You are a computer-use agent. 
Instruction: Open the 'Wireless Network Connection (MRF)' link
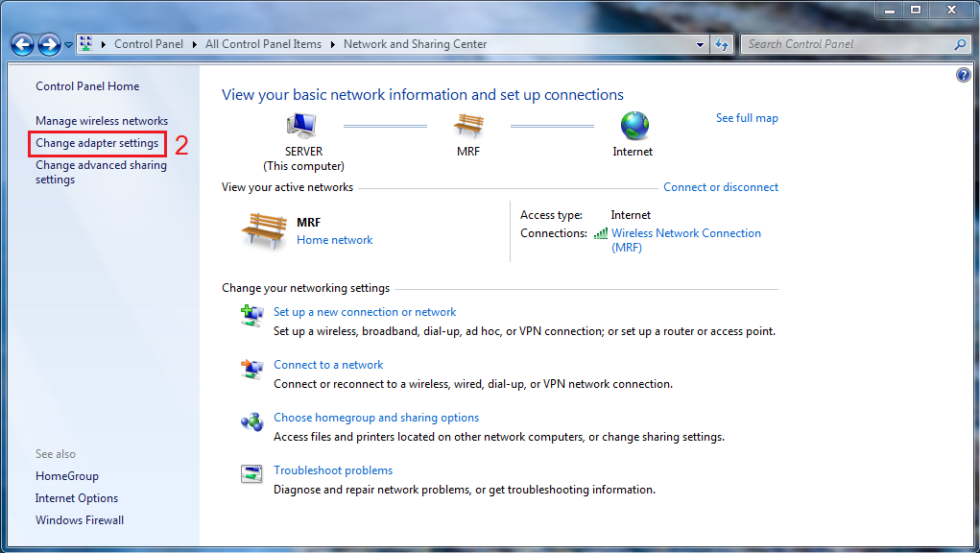(685, 233)
